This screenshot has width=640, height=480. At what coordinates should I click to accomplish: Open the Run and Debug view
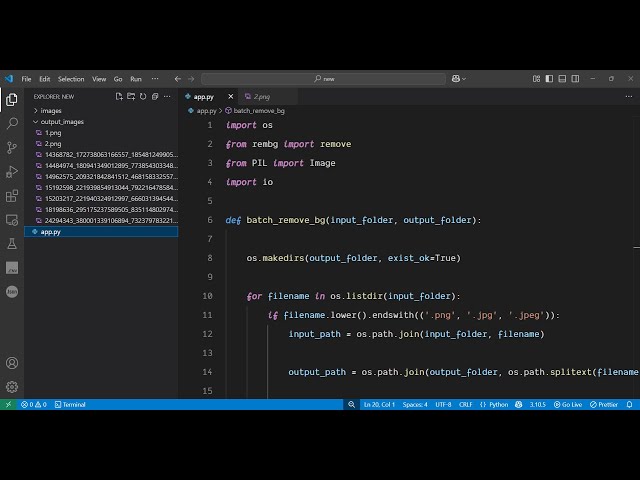12,171
